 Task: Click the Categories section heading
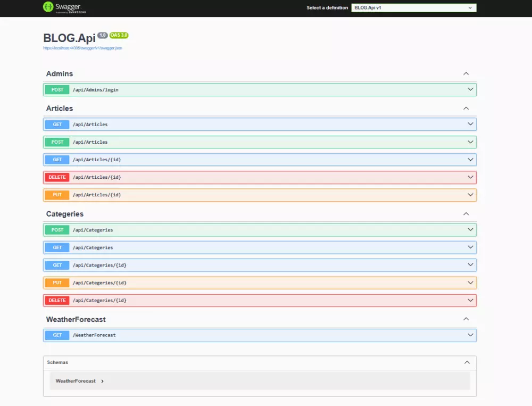(x=65, y=214)
